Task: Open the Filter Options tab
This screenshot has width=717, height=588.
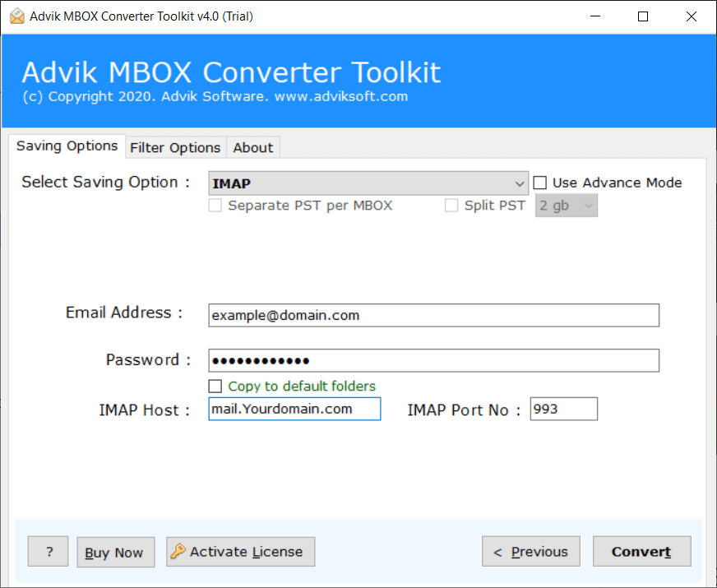Action: pos(175,148)
